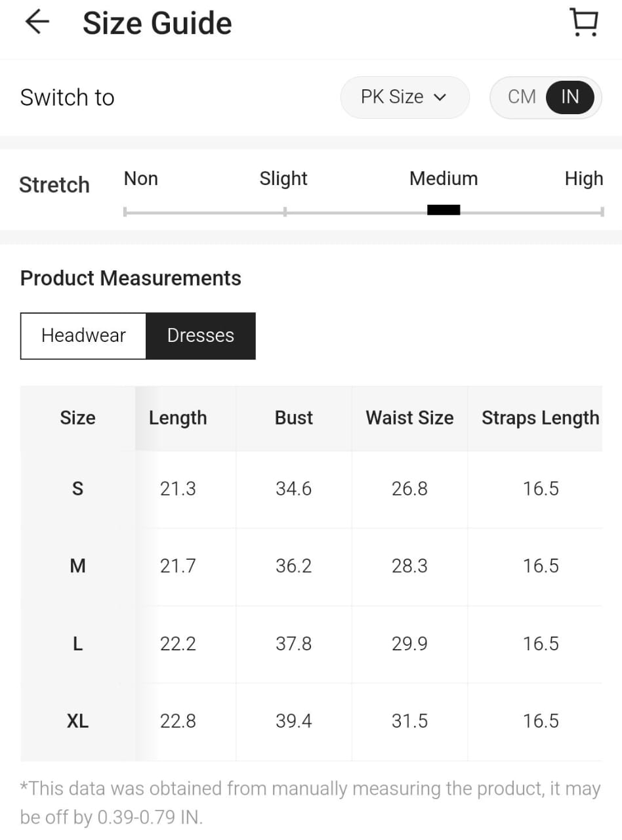Click the Non stretch label
Screen dimensions: 622x840
(141, 178)
